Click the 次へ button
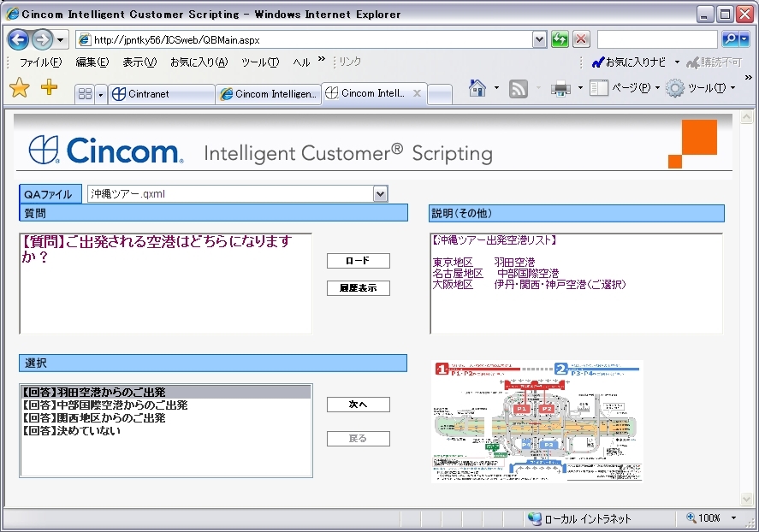 click(359, 405)
